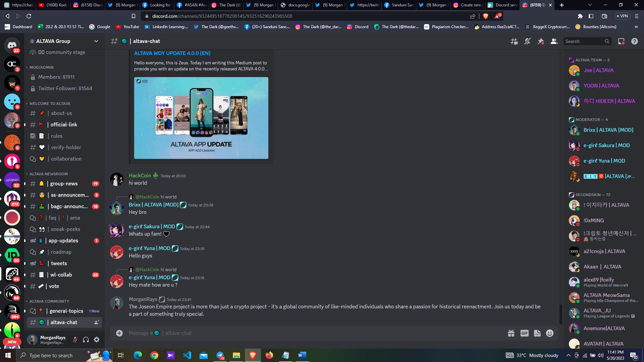This screenshot has width=644, height=362.
Task: Open Pinned Messages pin icon
Action: click(x=541, y=41)
